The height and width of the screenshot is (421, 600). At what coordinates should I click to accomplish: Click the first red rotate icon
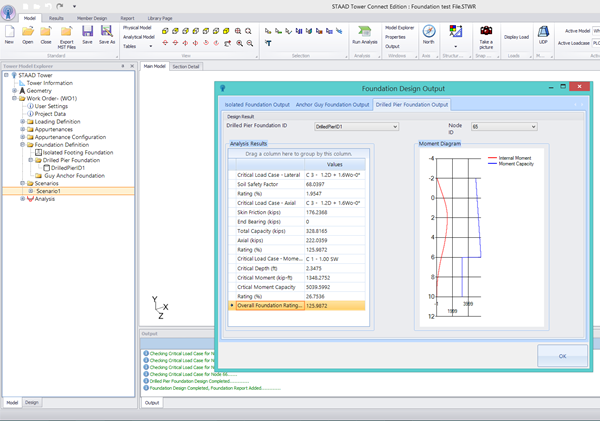pos(165,43)
